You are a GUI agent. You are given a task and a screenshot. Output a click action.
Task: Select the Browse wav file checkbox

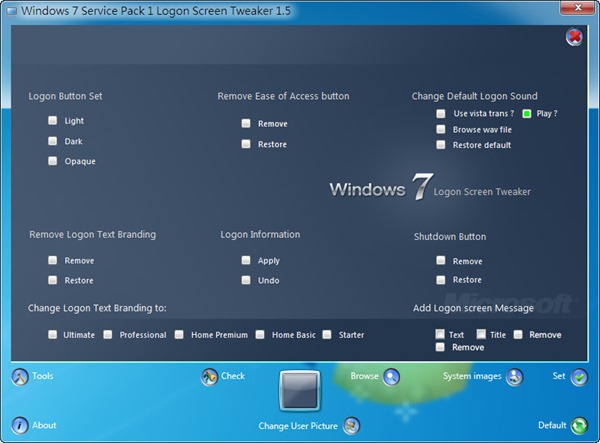coord(441,130)
